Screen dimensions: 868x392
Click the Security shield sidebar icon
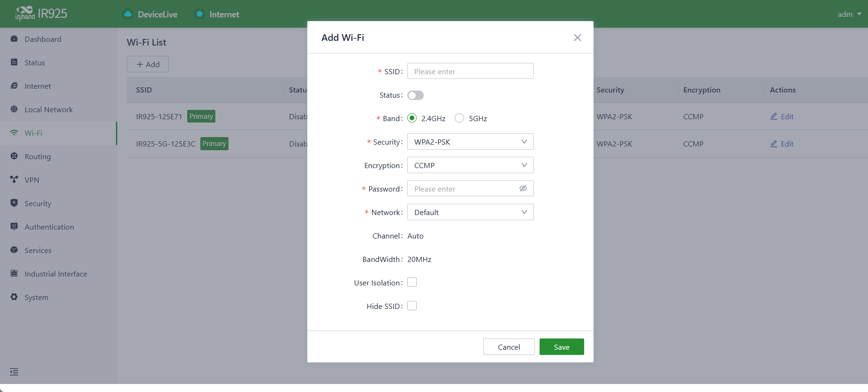click(x=14, y=203)
